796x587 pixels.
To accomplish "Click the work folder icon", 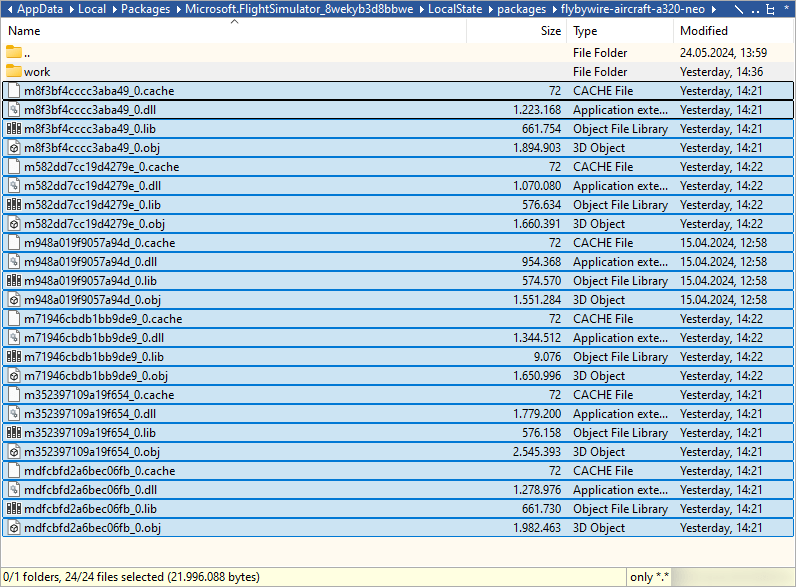I will point(13,71).
